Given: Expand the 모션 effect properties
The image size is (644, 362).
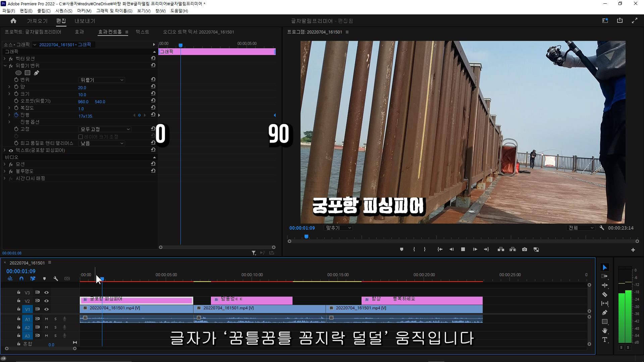Looking at the screenshot, I should (5, 164).
